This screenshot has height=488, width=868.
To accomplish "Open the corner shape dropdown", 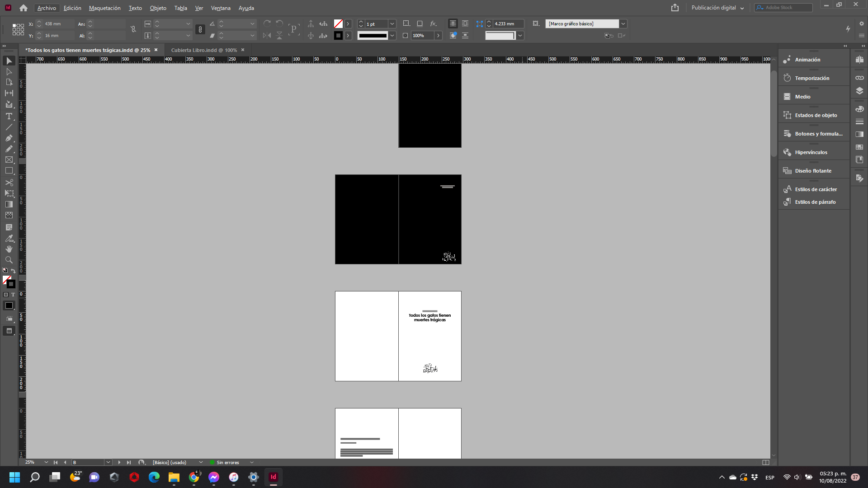I will tap(520, 35).
